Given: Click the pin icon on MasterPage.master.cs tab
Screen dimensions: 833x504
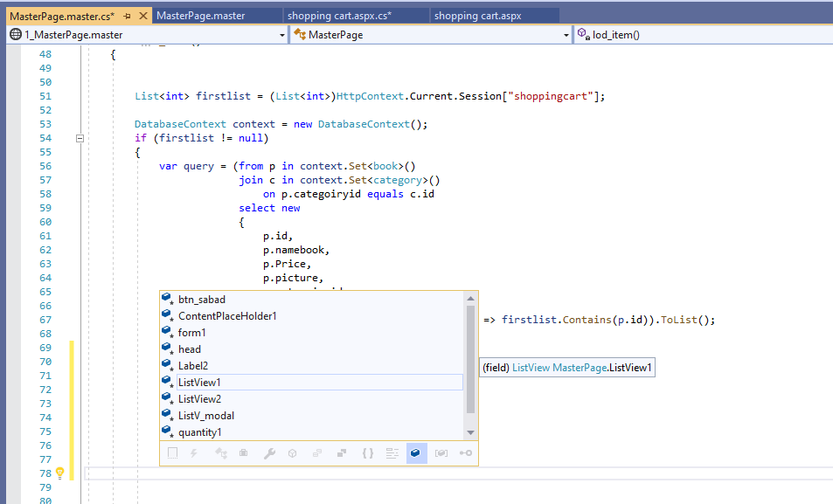Looking at the screenshot, I should click(127, 17).
